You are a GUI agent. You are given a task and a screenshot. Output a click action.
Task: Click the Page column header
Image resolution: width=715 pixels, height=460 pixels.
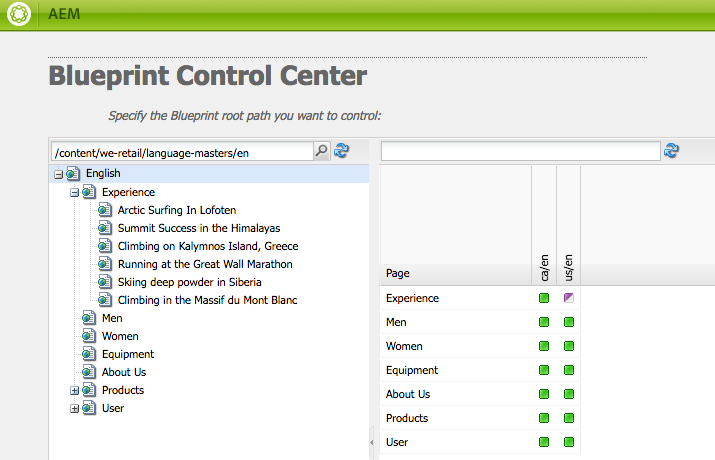[x=398, y=273]
